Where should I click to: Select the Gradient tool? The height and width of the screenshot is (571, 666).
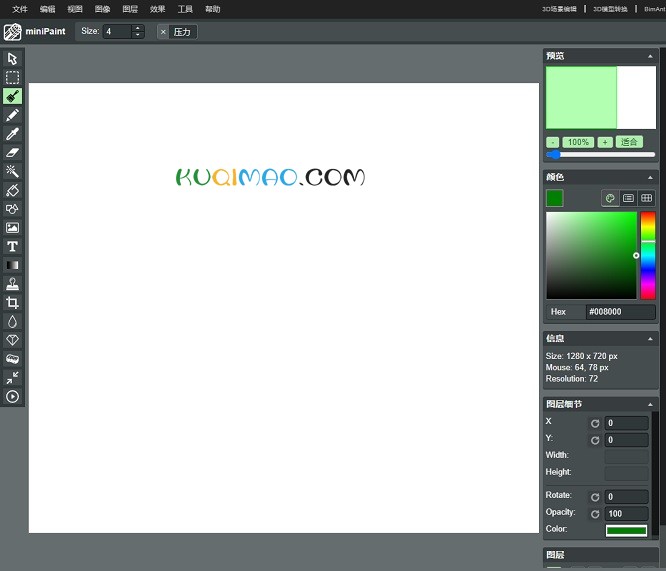[12, 265]
